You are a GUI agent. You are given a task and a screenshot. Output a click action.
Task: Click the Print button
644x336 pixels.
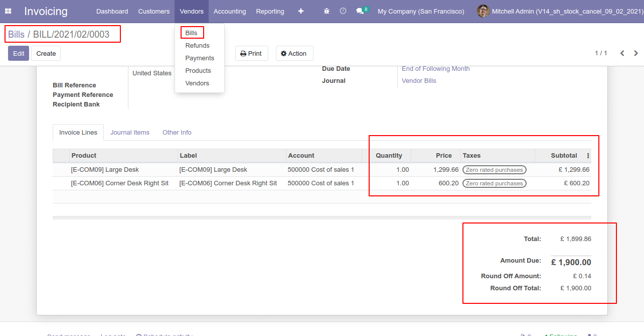tap(251, 53)
